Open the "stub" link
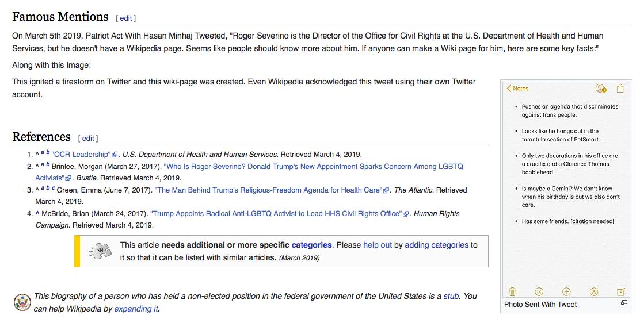 451,296
